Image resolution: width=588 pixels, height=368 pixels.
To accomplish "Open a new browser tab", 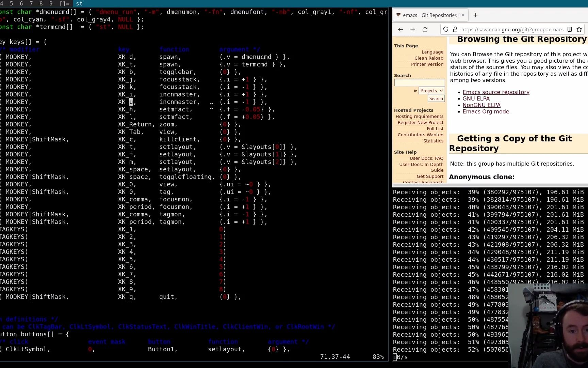I will point(475,15).
